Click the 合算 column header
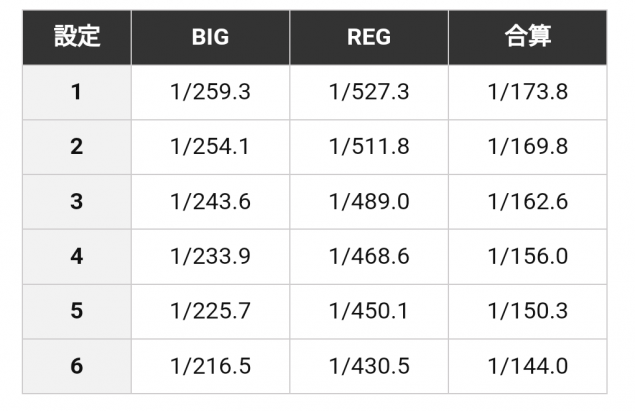The height and width of the screenshot is (411, 635). tap(527, 38)
